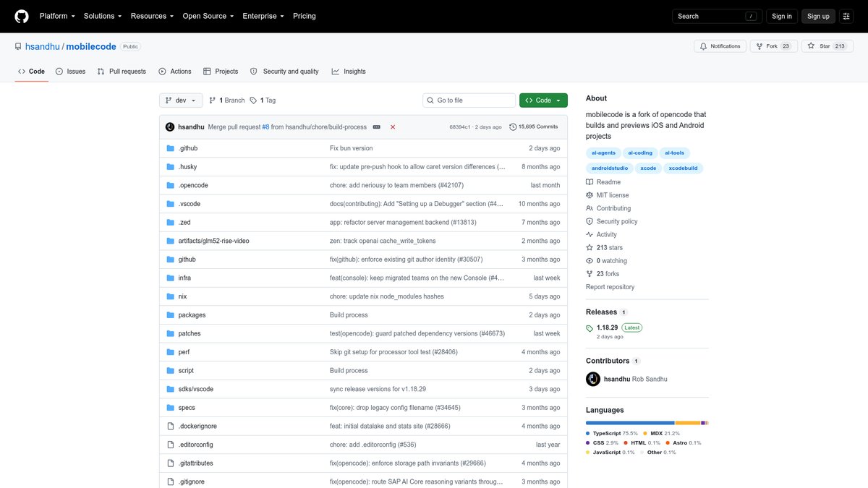Open the artifacts/glm52-rise-video folder

tap(214, 241)
